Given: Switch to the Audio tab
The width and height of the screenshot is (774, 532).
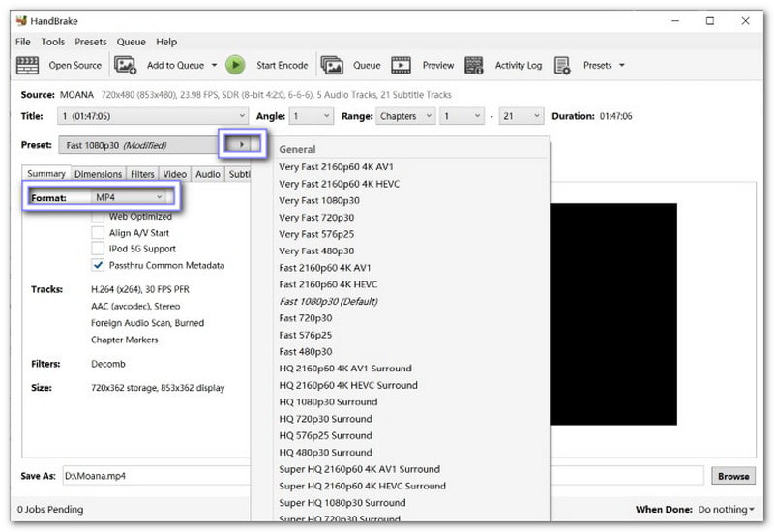Looking at the screenshot, I should point(207,174).
